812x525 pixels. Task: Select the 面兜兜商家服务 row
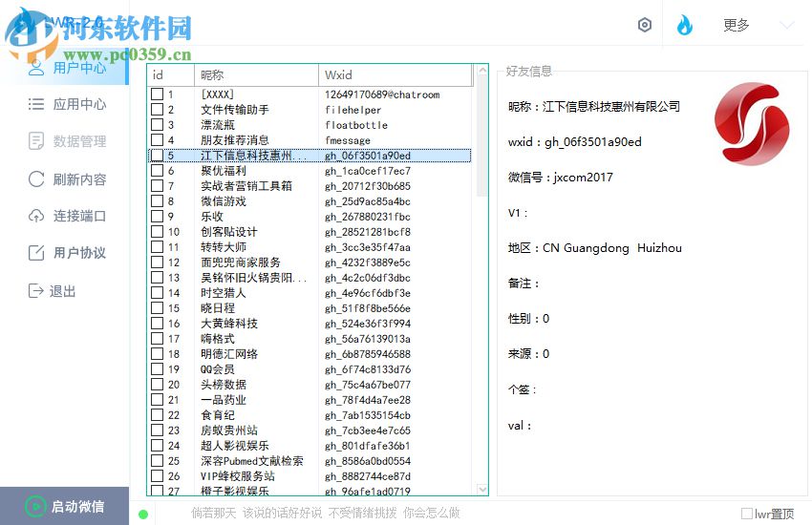pos(310,262)
